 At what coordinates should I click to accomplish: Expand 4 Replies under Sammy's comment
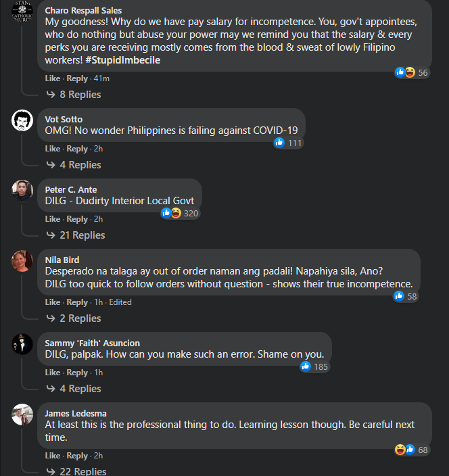[x=80, y=389]
